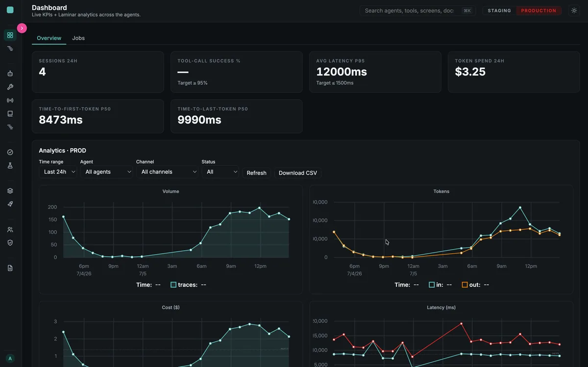Image resolution: width=588 pixels, height=367 pixels.
Task: Open the wrench tools icon in sidebar
Action: click(10, 87)
